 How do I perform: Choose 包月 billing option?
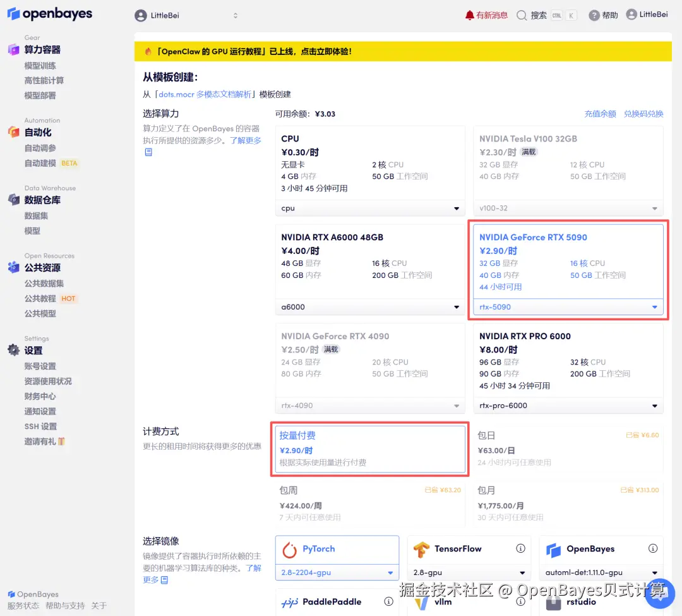click(568, 504)
